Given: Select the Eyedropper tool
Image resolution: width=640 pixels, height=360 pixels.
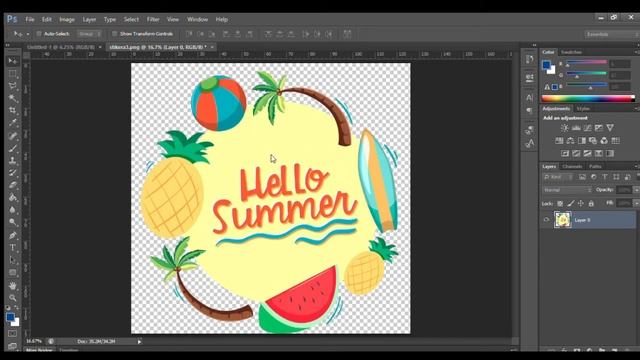Looking at the screenshot, I should 13,123.
